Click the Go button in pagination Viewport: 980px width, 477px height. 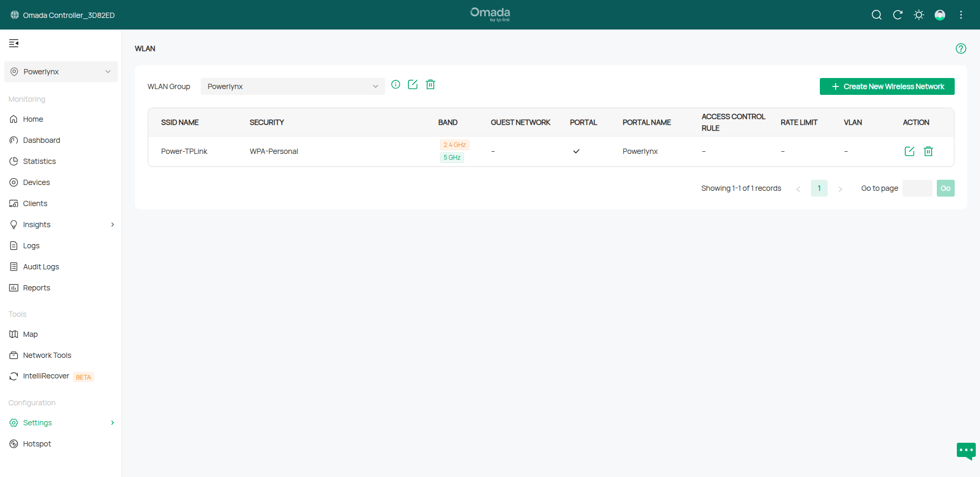(946, 188)
